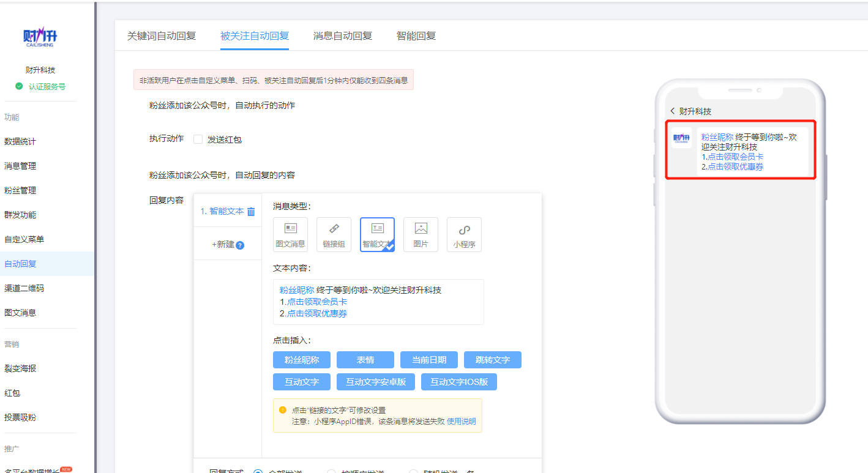The height and width of the screenshot is (473, 868).
Task: Click 财升科技 title in phone preview
Action: click(x=695, y=111)
